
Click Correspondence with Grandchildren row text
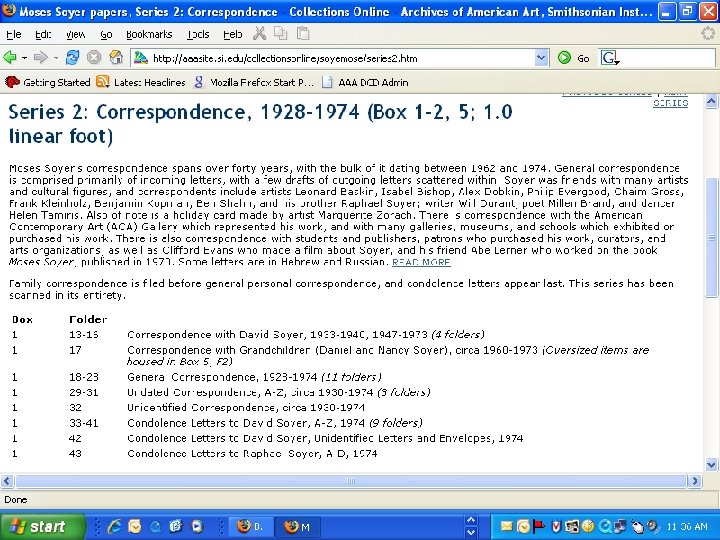coord(388,355)
